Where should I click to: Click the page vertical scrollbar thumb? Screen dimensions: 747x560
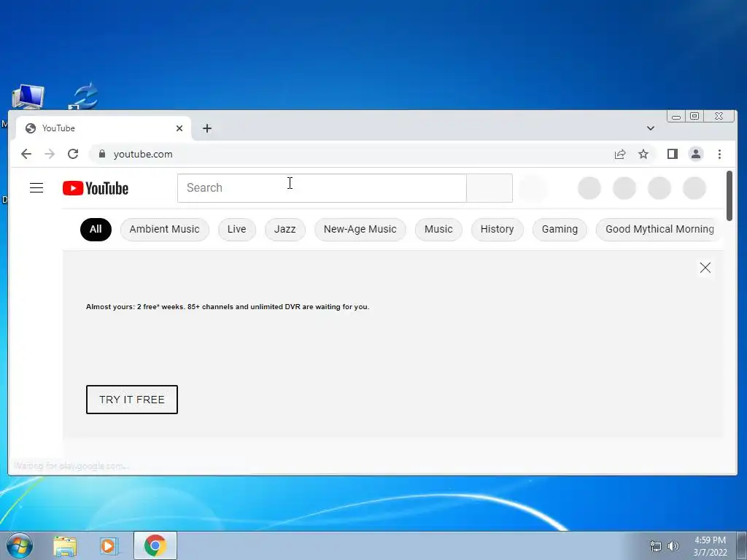[729, 195]
